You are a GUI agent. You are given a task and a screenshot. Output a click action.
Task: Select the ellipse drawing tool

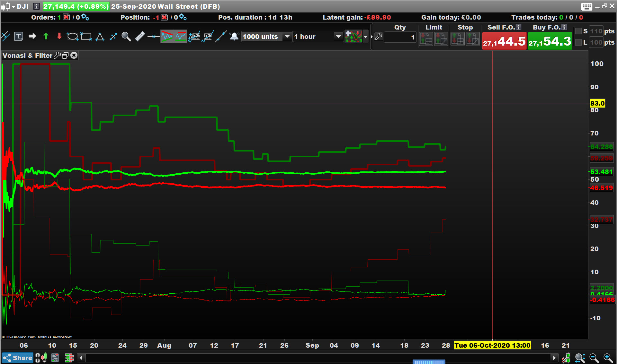pyautogui.click(x=72, y=37)
